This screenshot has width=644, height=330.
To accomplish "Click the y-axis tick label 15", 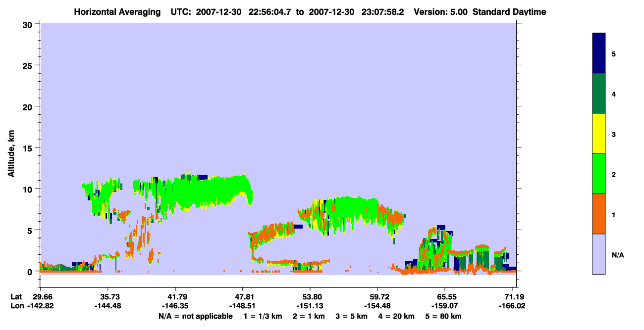I will [x=29, y=148].
